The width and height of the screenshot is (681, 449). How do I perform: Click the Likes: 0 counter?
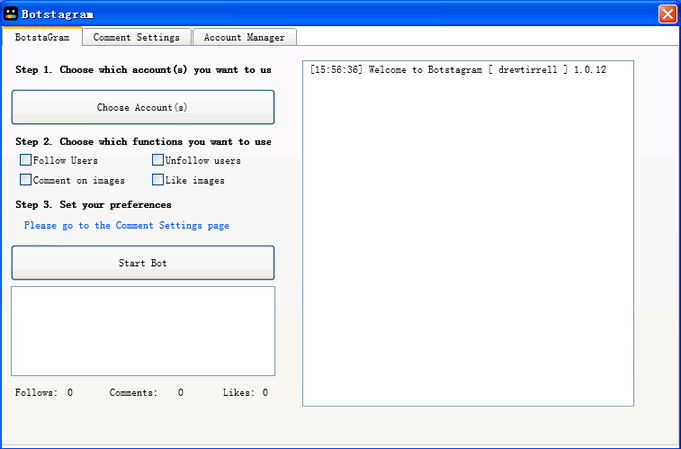[x=245, y=393]
